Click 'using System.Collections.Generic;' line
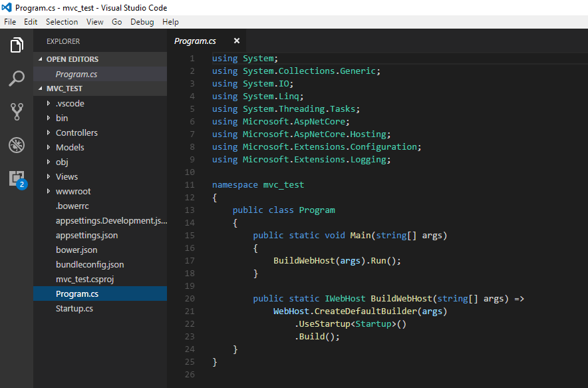 point(296,71)
